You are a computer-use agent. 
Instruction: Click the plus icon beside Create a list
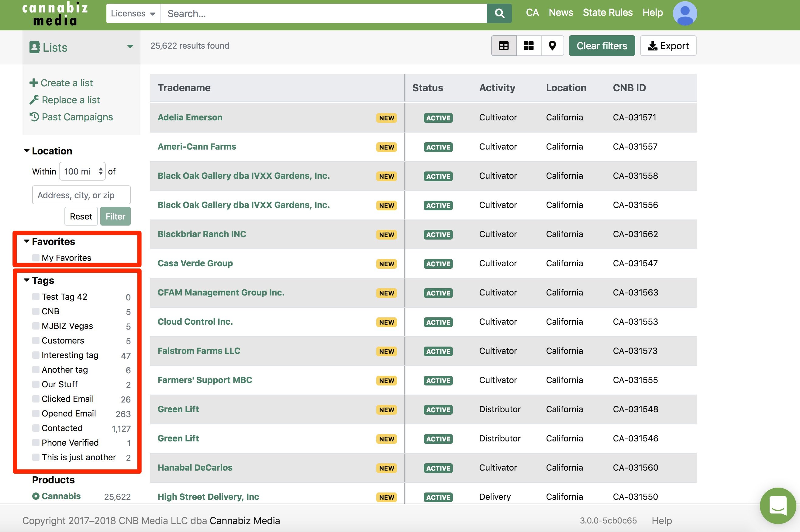coord(33,83)
